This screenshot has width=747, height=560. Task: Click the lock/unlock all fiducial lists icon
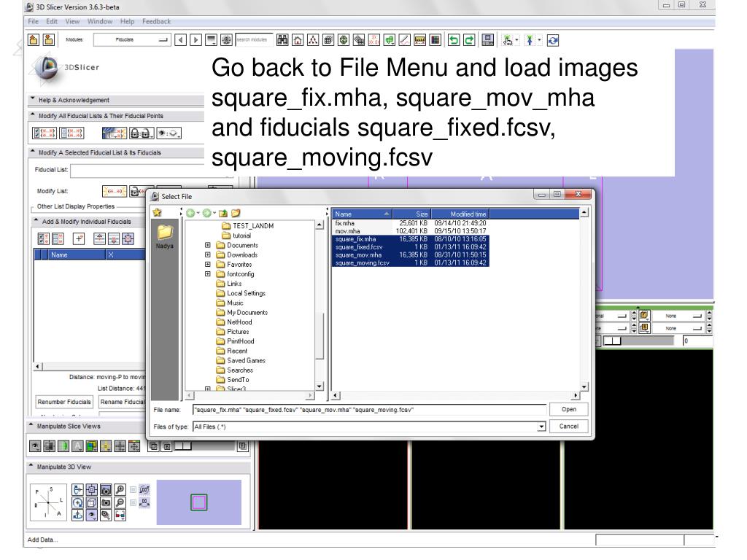142,133
